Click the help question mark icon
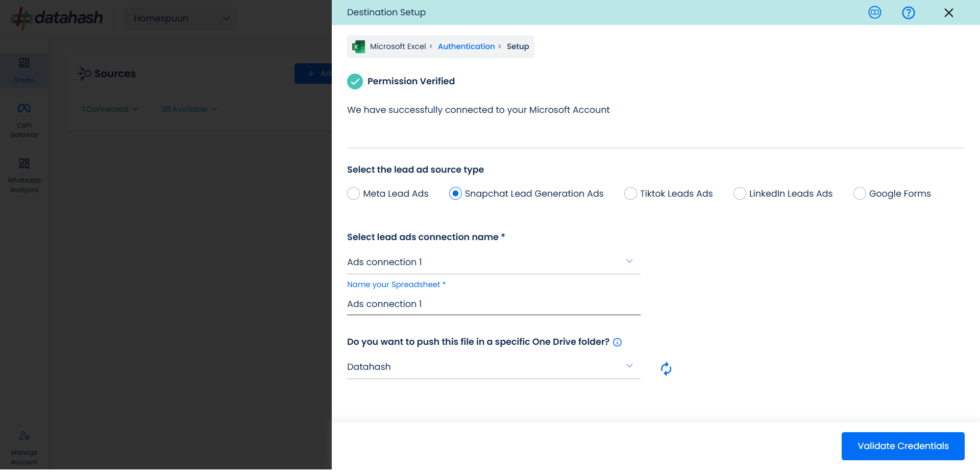 909,12
